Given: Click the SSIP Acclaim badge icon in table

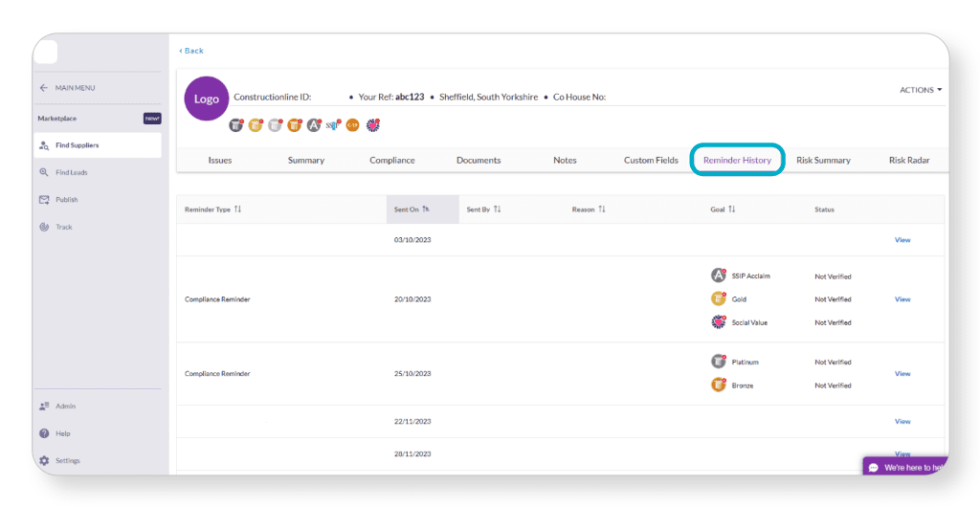Looking at the screenshot, I should tap(719, 276).
